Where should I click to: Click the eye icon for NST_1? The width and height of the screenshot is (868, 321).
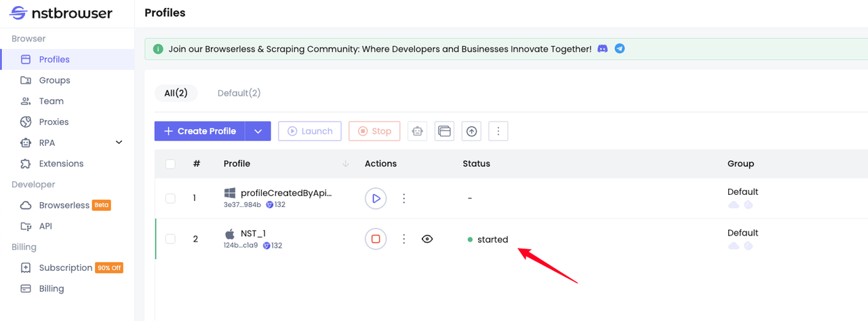[427, 239]
